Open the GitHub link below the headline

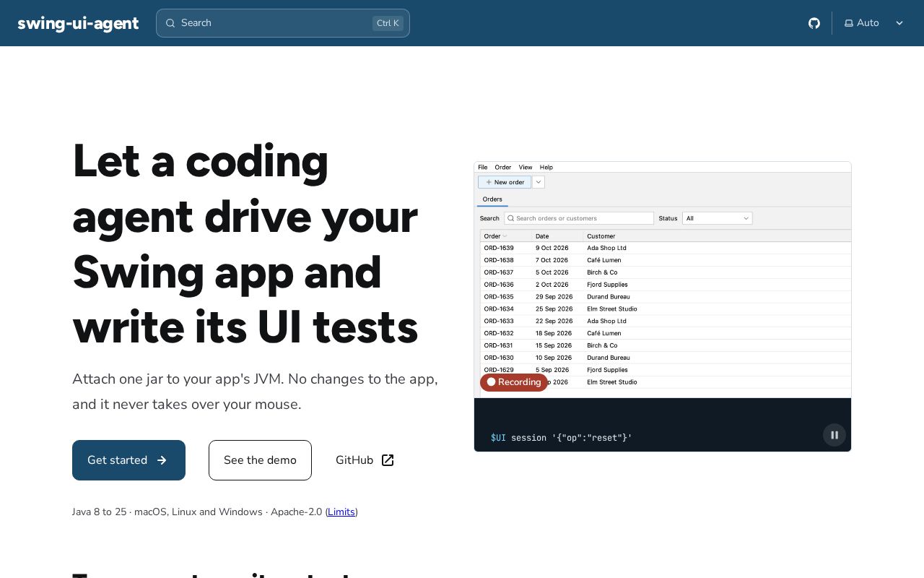coord(365,460)
